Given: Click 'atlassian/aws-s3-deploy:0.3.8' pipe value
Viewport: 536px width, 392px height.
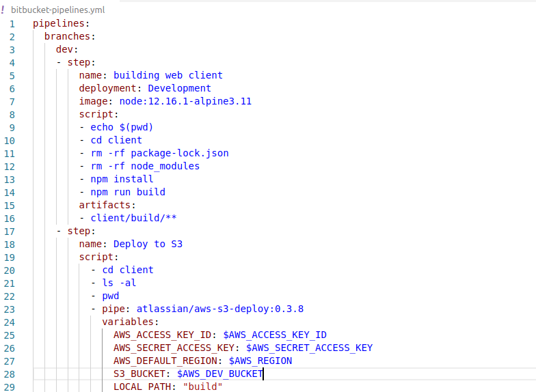Looking at the screenshot, I should [x=220, y=309].
